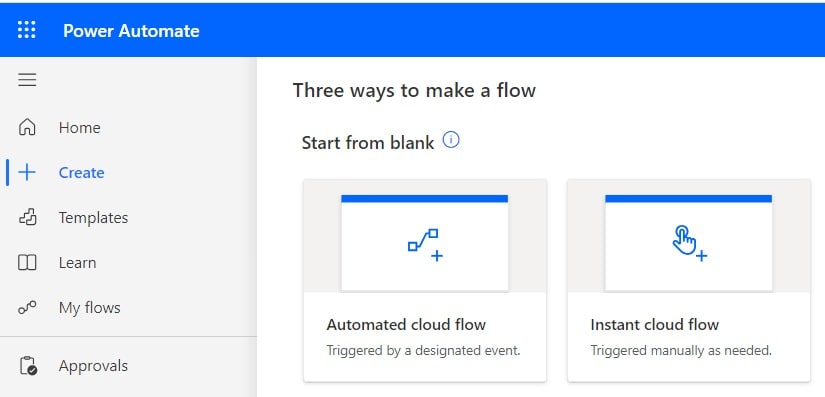Click the Learn book icon
Image resolution: width=825 pixels, height=397 pixels.
(27, 262)
